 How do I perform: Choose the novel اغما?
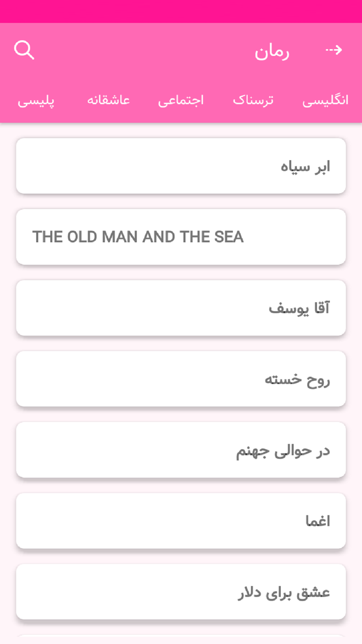(181, 521)
